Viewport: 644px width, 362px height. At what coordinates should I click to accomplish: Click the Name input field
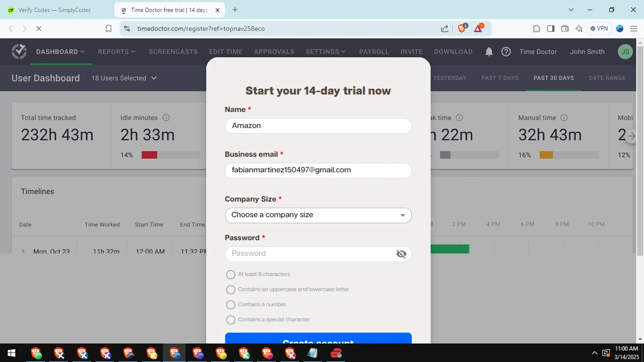(x=318, y=126)
